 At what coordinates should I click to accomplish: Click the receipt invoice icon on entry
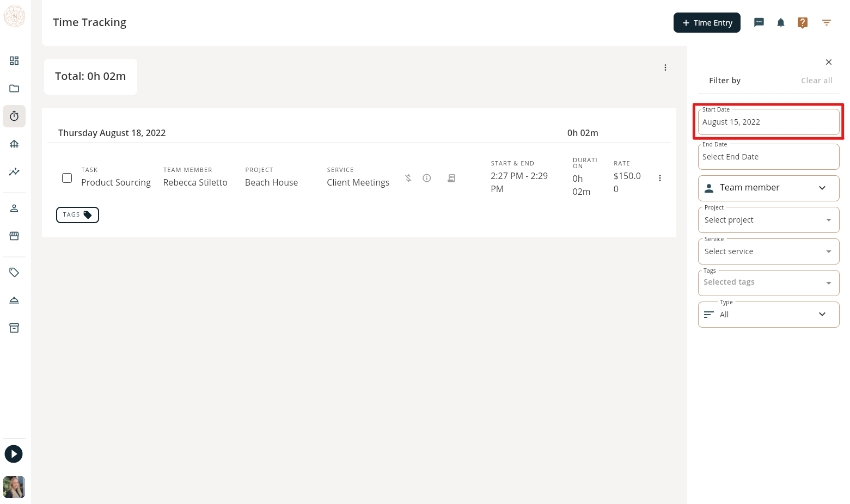[x=451, y=178]
